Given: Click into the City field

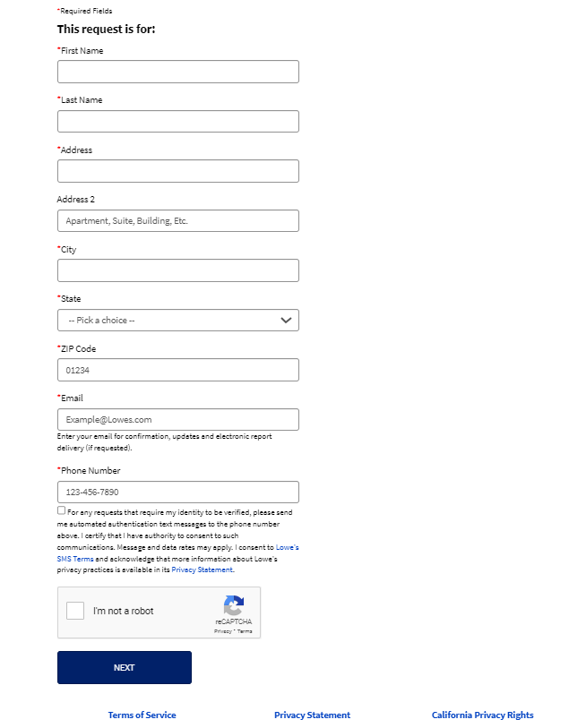Looking at the screenshot, I should coord(178,270).
